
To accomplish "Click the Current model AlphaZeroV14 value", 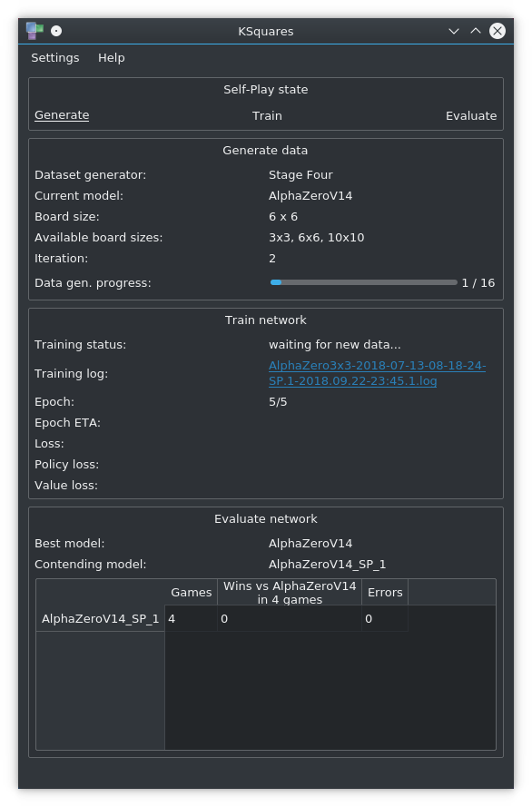I will pyautogui.click(x=310, y=196).
